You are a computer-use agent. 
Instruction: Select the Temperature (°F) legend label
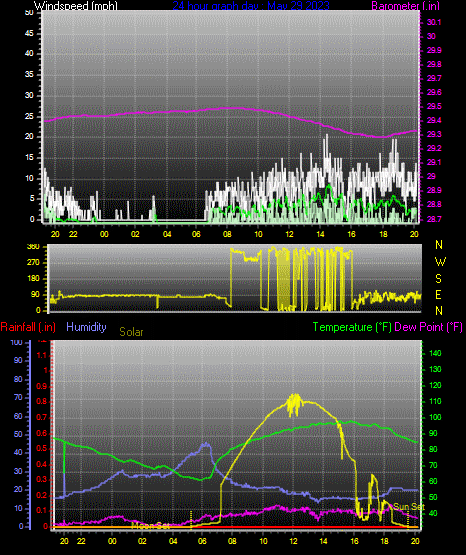click(352, 327)
